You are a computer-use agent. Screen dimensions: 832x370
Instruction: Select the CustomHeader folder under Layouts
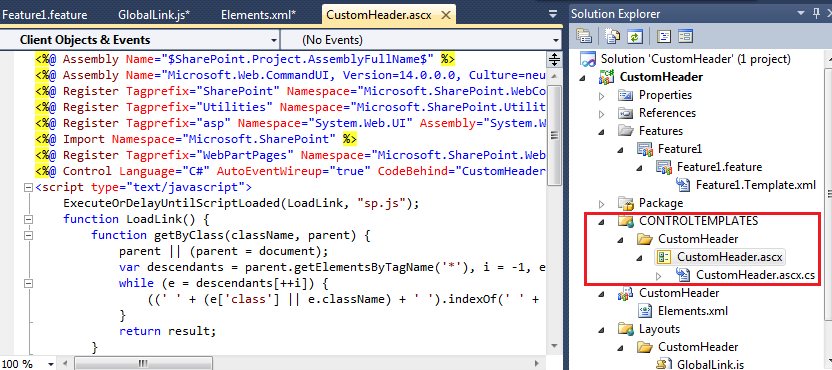coord(698,347)
